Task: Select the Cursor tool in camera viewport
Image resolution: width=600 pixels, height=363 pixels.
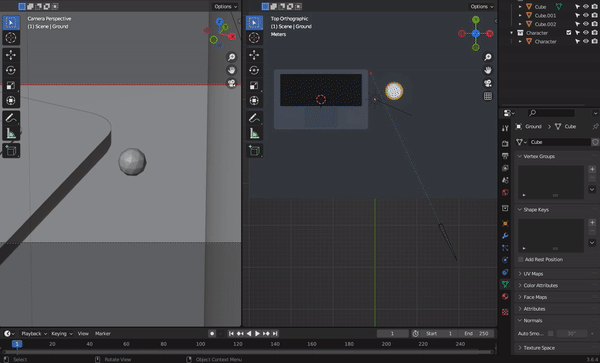Action: (11, 38)
